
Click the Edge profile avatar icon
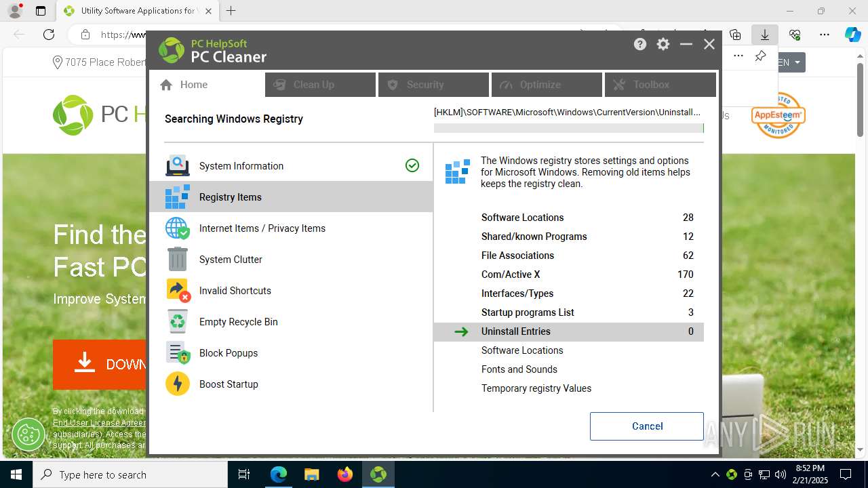[15, 11]
